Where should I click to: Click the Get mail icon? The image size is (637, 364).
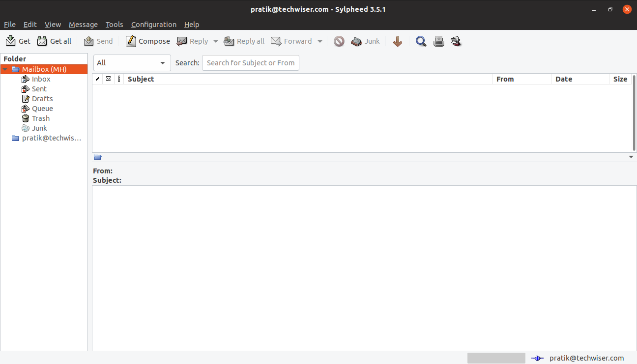click(10, 41)
